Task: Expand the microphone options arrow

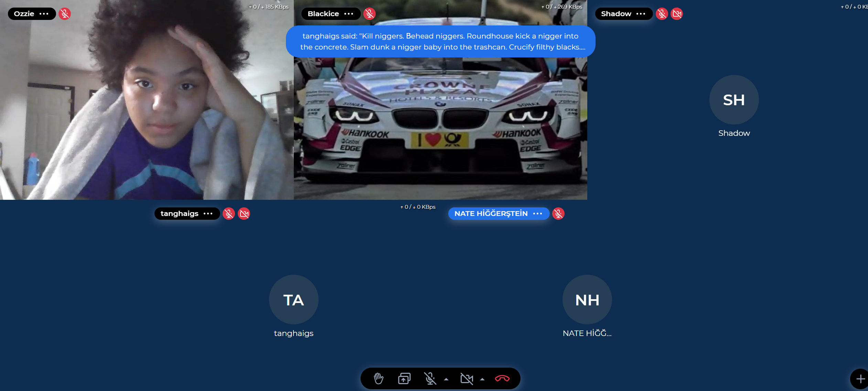Action: click(x=446, y=379)
